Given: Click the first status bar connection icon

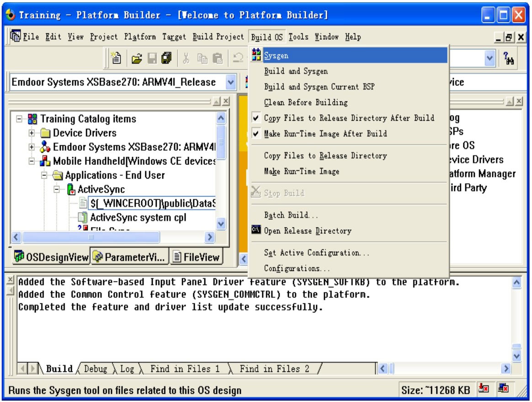Looking at the screenshot, I should tap(484, 388).
